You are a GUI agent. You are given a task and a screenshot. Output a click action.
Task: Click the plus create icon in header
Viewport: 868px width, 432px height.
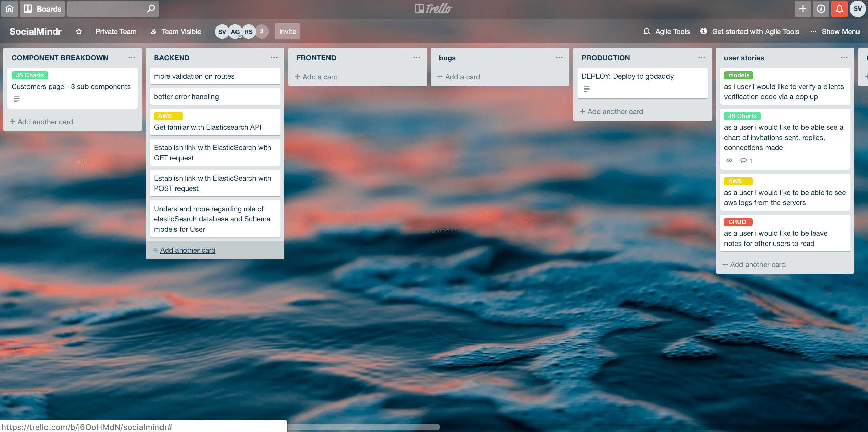pyautogui.click(x=803, y=9)
